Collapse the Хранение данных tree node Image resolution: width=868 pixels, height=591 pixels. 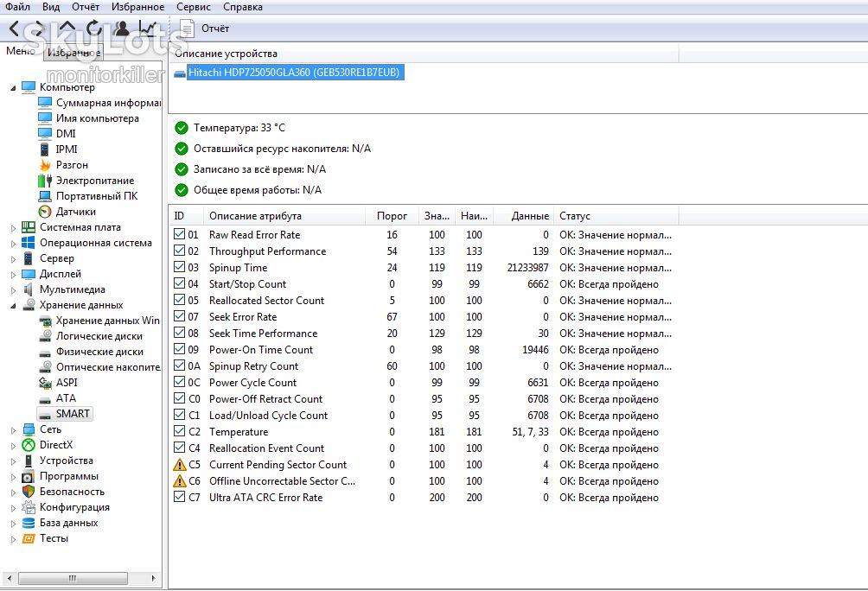coord(13,306)
